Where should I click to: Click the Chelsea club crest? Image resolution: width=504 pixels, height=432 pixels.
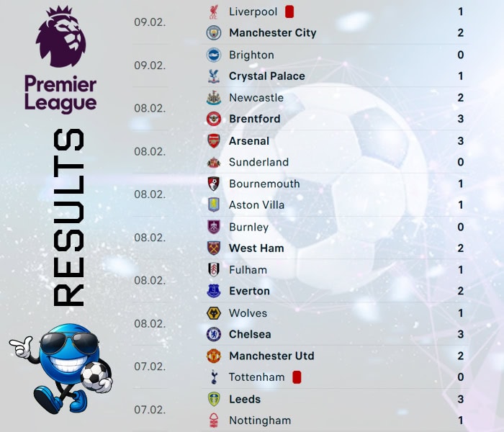pos(213,334)
